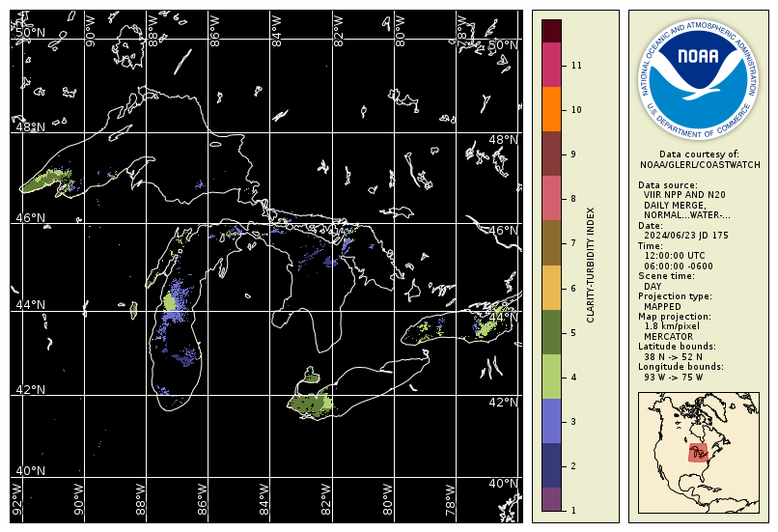The height and width of the screenshot is (532, 778).
Task: Click the projection type value 'MAPPED'
Action: 662,307
